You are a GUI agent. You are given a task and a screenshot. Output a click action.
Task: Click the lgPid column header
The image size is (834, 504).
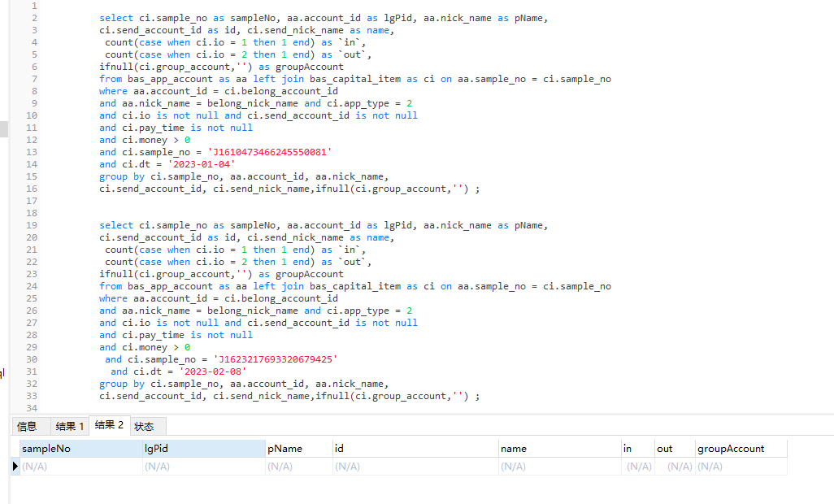(x=203, y=449)
